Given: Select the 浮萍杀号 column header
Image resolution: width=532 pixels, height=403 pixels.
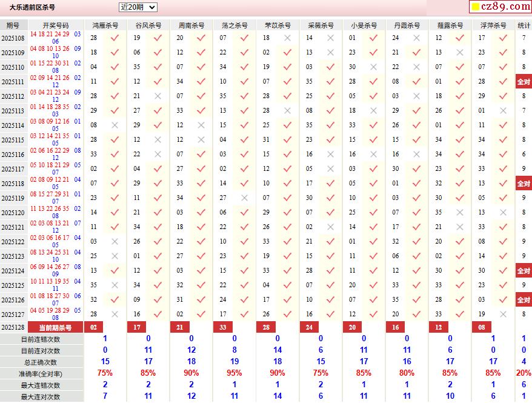Looking at the screenshot, I should coord(493,25).
